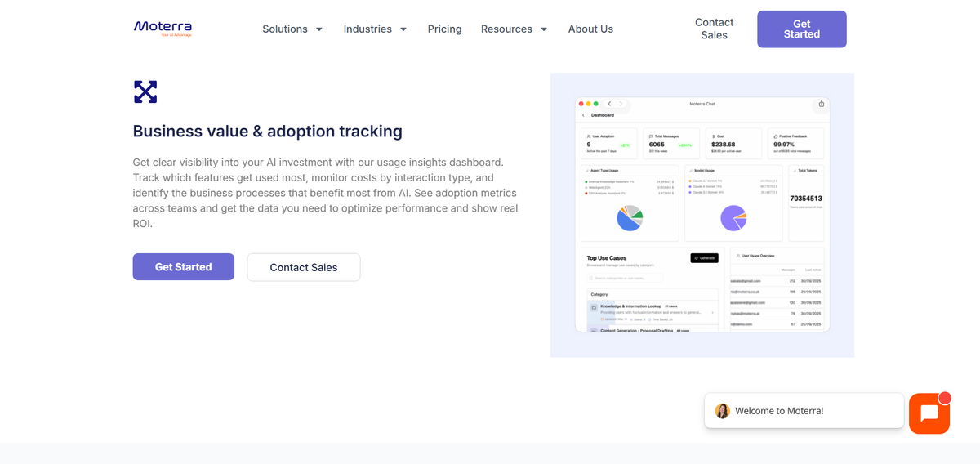
Task: Click the crossed-arrows icon above the heading
Action: pos(145,91)
